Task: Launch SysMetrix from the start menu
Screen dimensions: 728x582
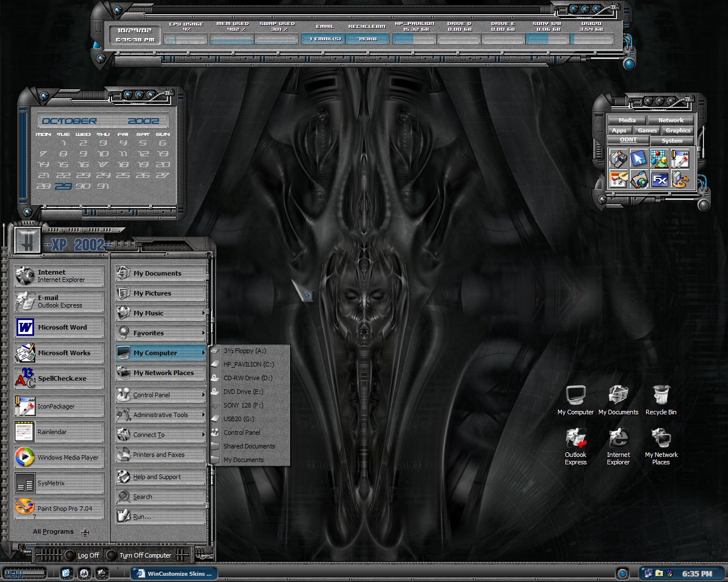Action: [x=59, y=483]
